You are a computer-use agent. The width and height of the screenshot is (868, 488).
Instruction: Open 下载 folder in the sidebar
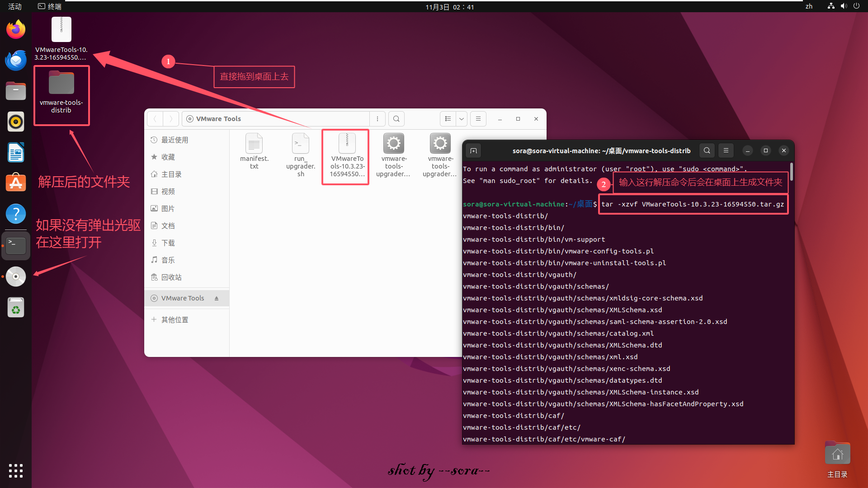point(187,243)
